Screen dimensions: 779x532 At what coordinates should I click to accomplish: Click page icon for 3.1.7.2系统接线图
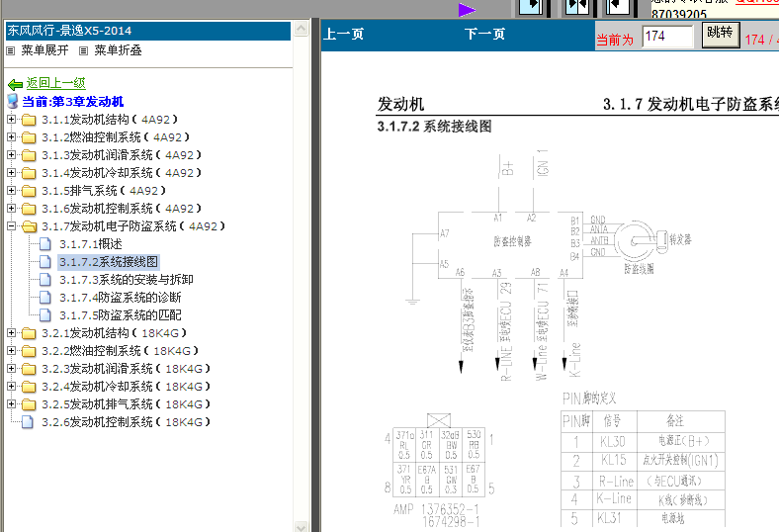click(45, 262)
